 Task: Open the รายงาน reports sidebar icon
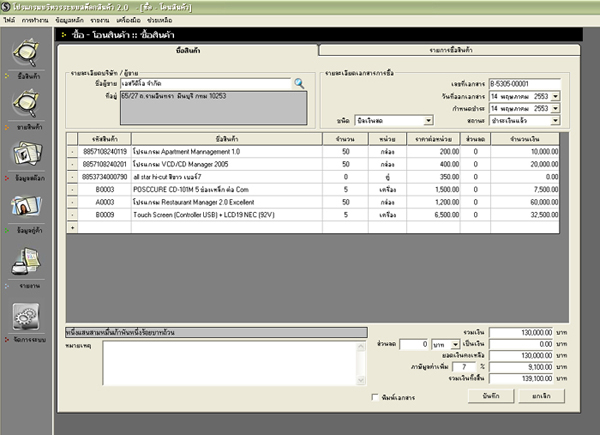26,262
